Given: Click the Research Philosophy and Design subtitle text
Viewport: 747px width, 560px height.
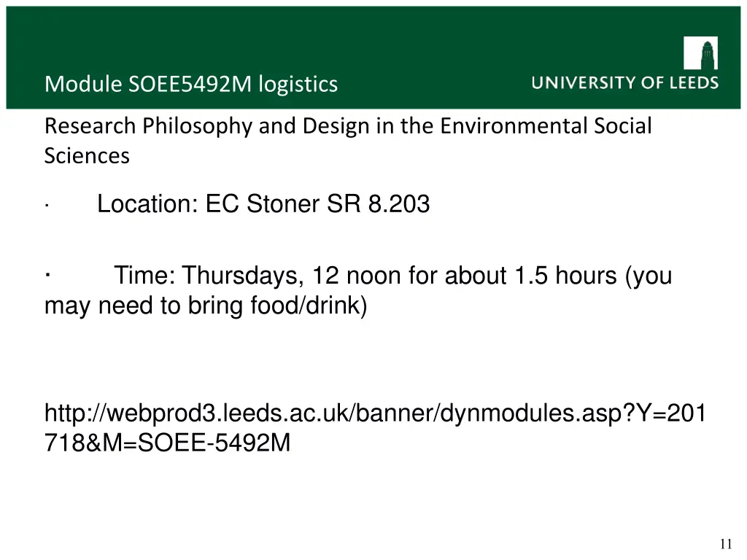Looking at the screenshot, I should pyautogui.click(x=348, y=141).
